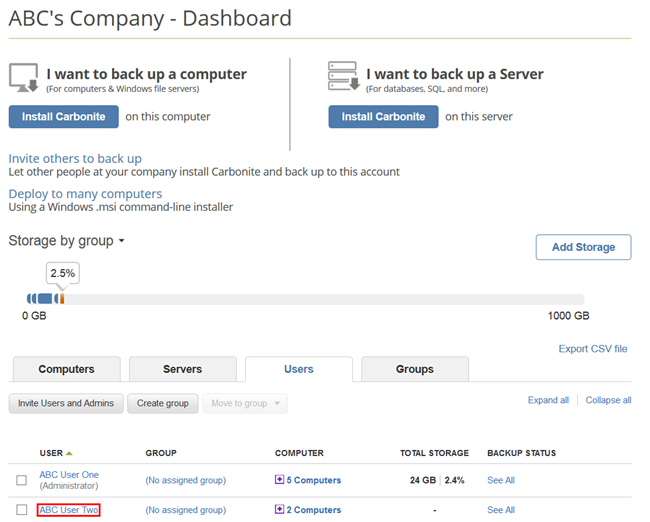Click the computer monitor backup icon
The image size is (650, 522).
pos(24,78)
